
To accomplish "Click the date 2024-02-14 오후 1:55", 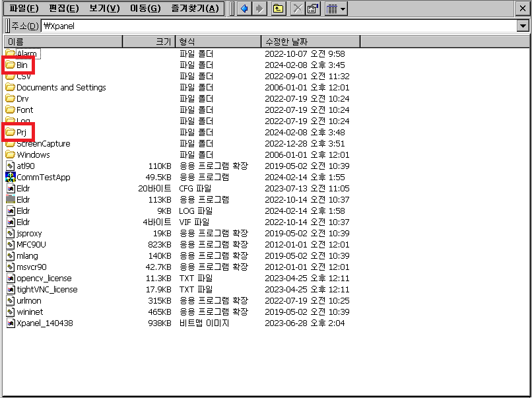I will click(x=305, y=177).
